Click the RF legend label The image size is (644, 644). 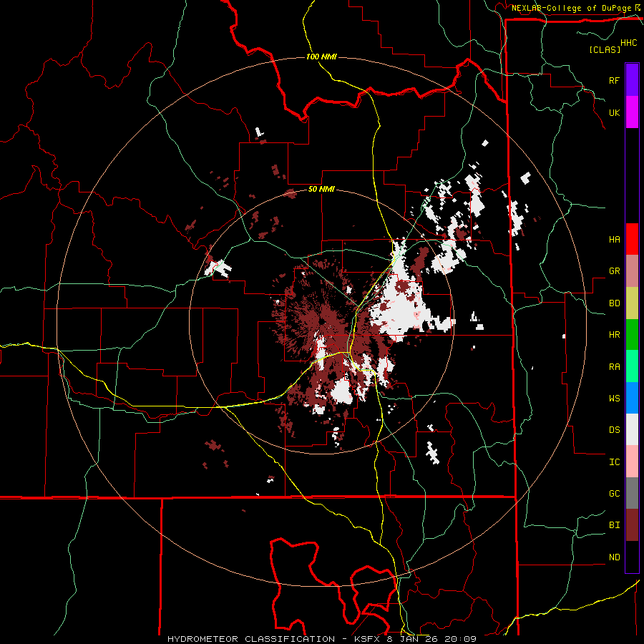[614, 80]
